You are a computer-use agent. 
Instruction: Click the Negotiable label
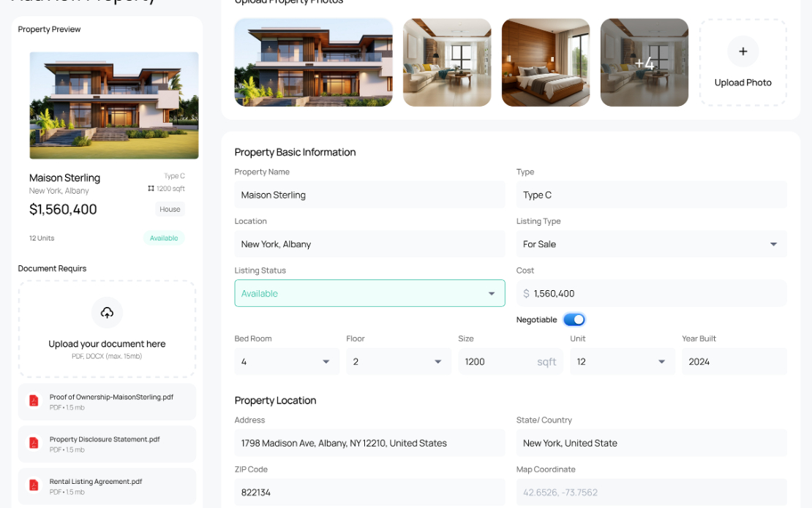point(536,319)
